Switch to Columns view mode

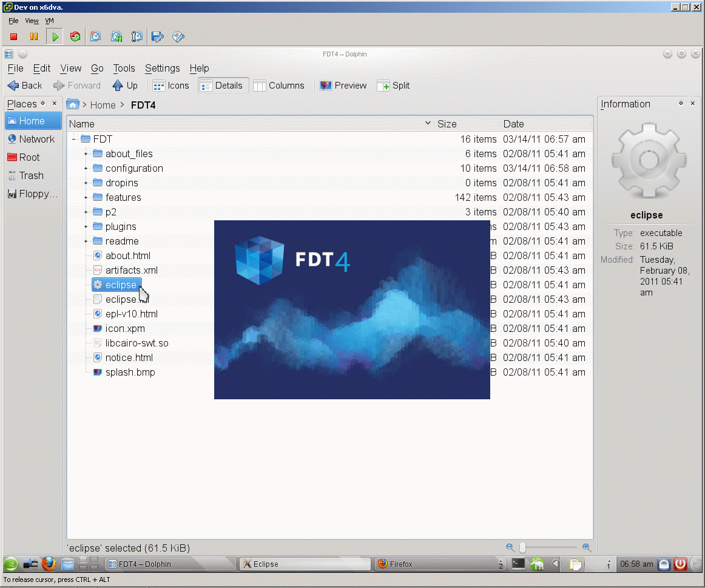278,86
